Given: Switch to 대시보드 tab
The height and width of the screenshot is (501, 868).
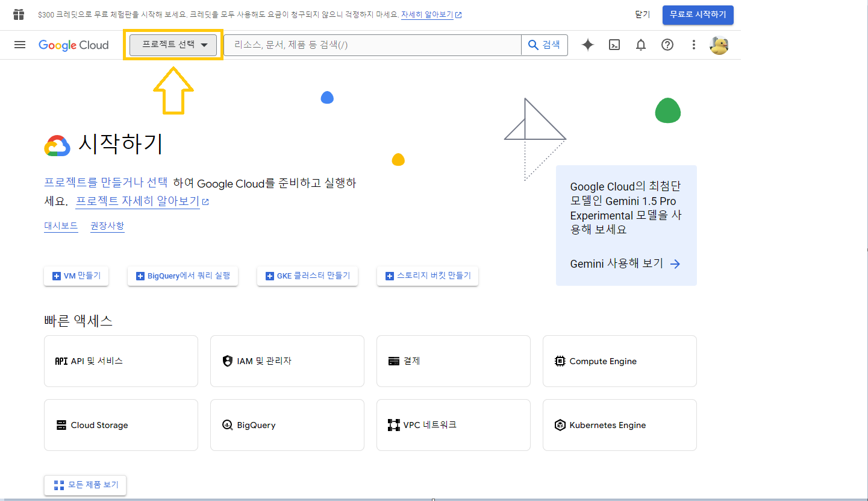Looking at the screenshot, I should [x=61, y=226].
